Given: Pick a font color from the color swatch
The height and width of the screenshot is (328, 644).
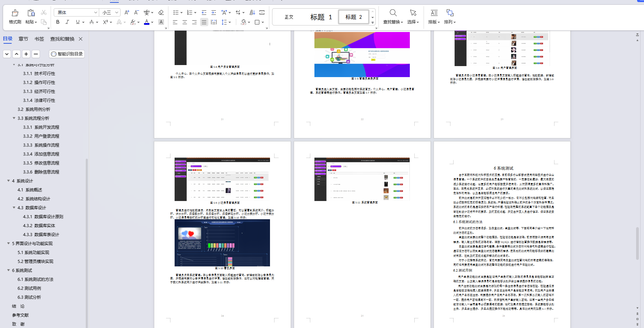Looking at the screenshot, I should pos(146,22).
